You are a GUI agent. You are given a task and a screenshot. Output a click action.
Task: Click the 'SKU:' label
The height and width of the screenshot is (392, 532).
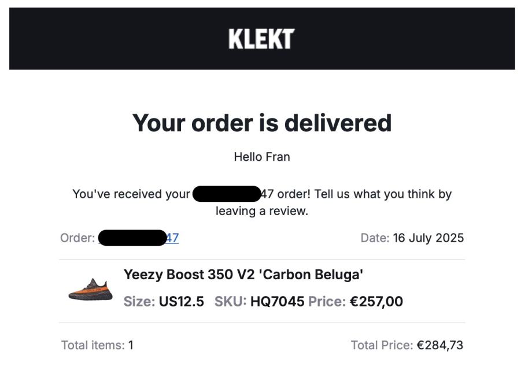[x=230, y=301]
